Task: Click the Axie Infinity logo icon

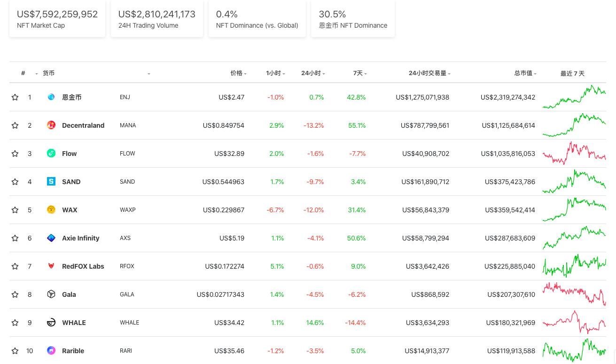Action: [51, 238]
